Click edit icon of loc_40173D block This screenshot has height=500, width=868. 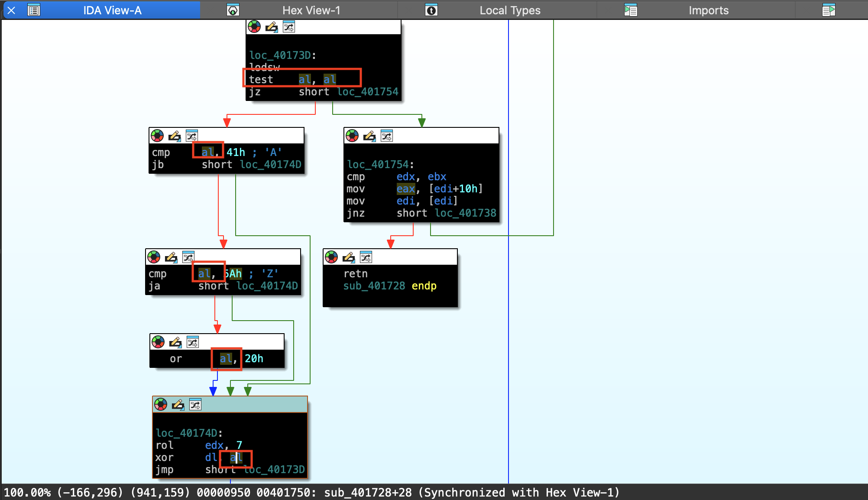point(272,27)
